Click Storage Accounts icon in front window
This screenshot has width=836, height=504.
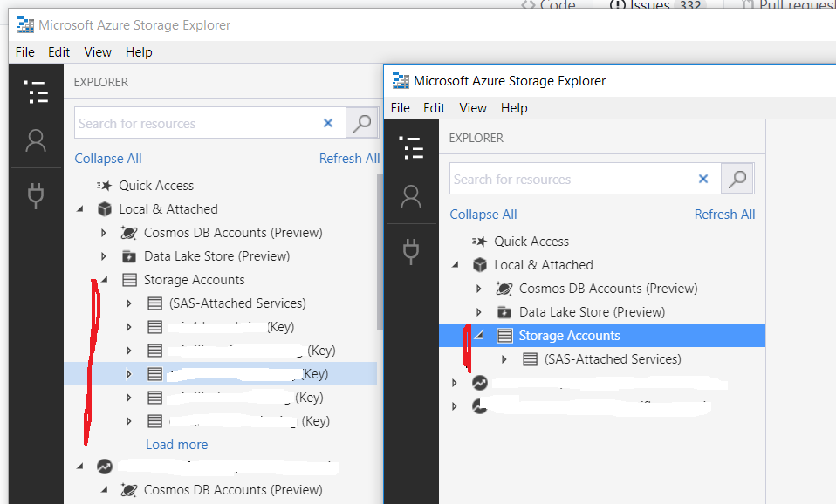[x=505, y=336]
